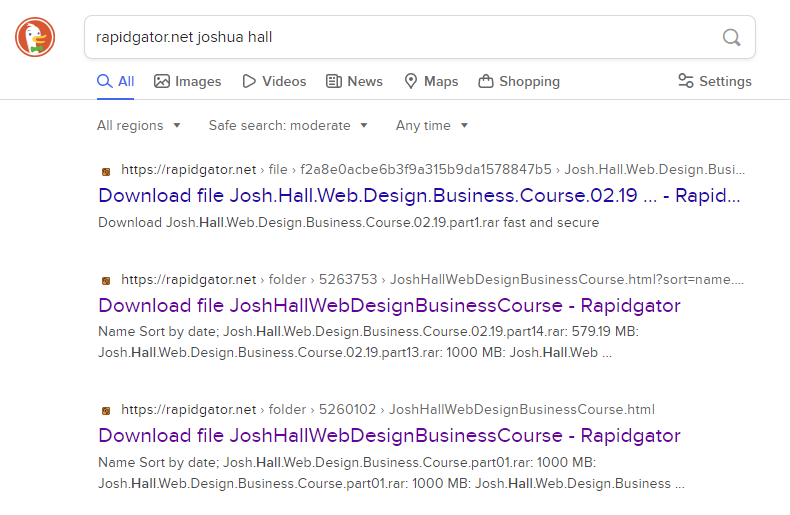The width and height of the screenshot is (790, 515).
Task: Open the Settings menu
Action: tap(714, 81)
